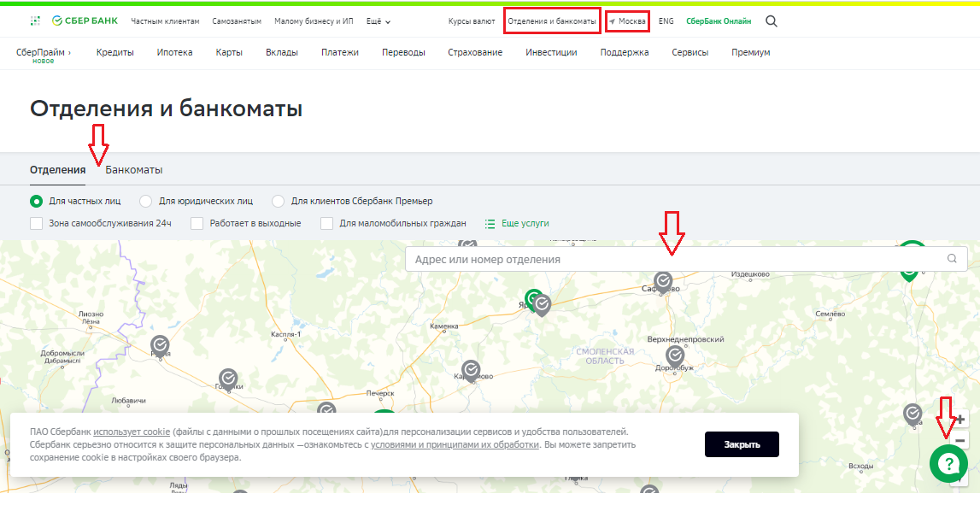The image size is (980, 511).
Task: Enable Работает в выходные checkbox
Action: click(x=197, y=223)
